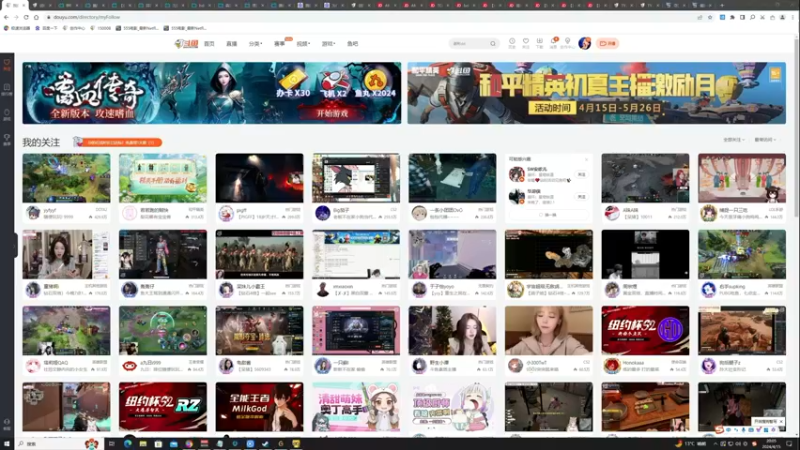Reload the page with browser refresh icon

tap(26, 17)
